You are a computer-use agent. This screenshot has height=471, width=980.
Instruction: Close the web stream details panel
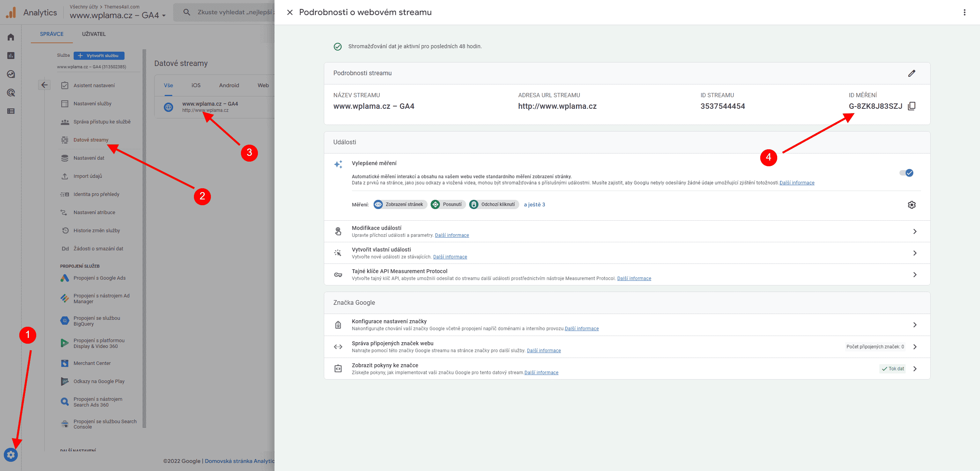point(290,12)
